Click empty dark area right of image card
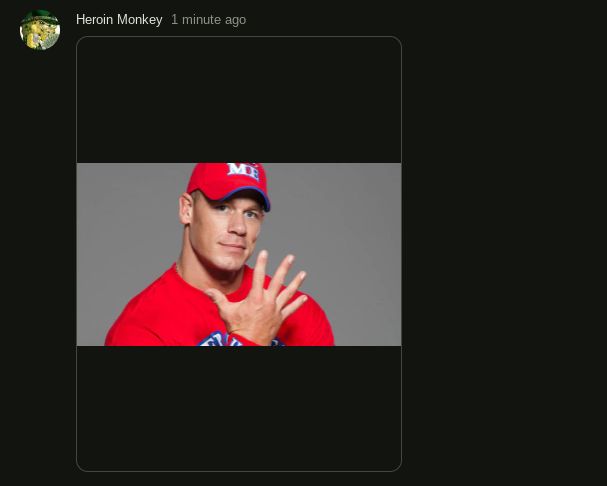The width and height of the screenshot is (607, 486). (x=503, y=252)
